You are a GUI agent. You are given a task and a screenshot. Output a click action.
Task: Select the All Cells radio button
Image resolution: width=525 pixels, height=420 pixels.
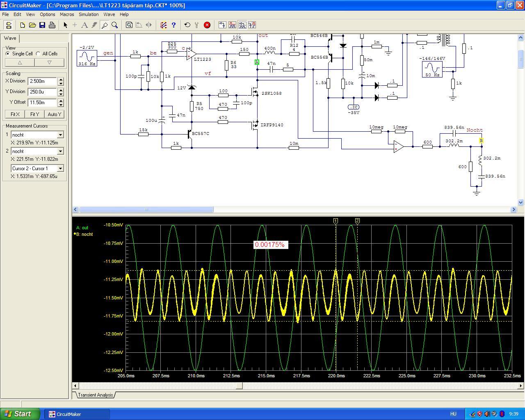point(38,54)
